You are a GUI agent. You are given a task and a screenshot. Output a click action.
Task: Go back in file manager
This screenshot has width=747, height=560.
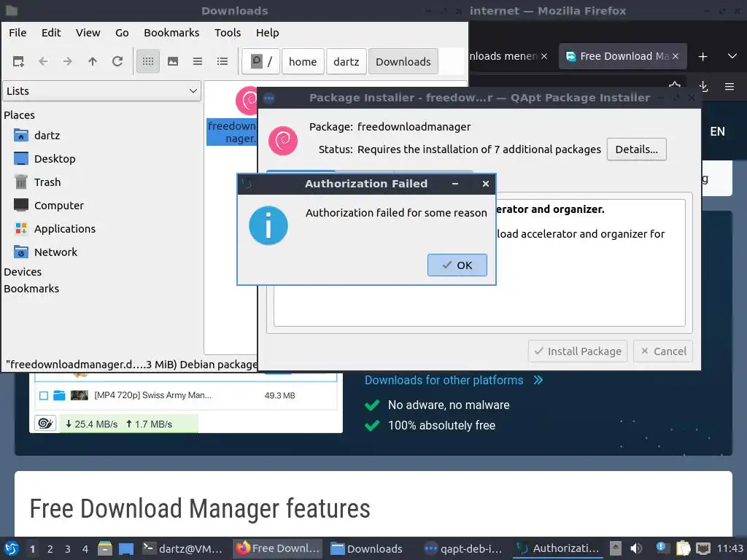click(43, 61)
